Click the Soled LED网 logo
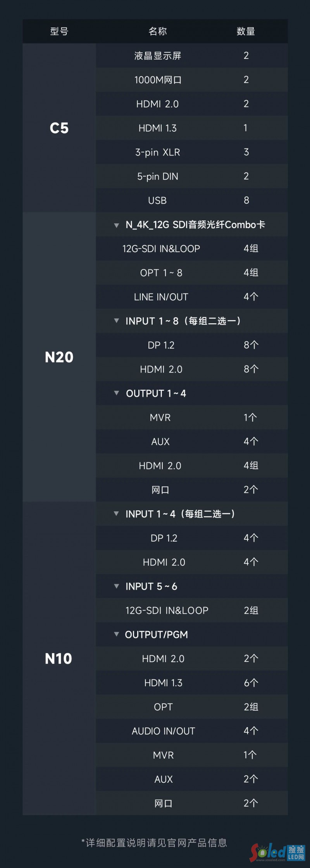The image size is (310, 868). tap(277, 852)
